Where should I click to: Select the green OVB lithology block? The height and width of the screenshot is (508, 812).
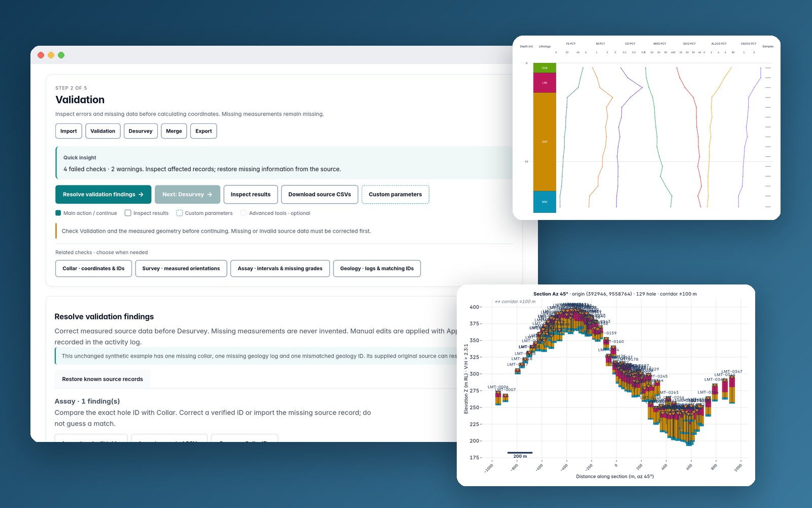pyautogui.click(x=545, y=68)
